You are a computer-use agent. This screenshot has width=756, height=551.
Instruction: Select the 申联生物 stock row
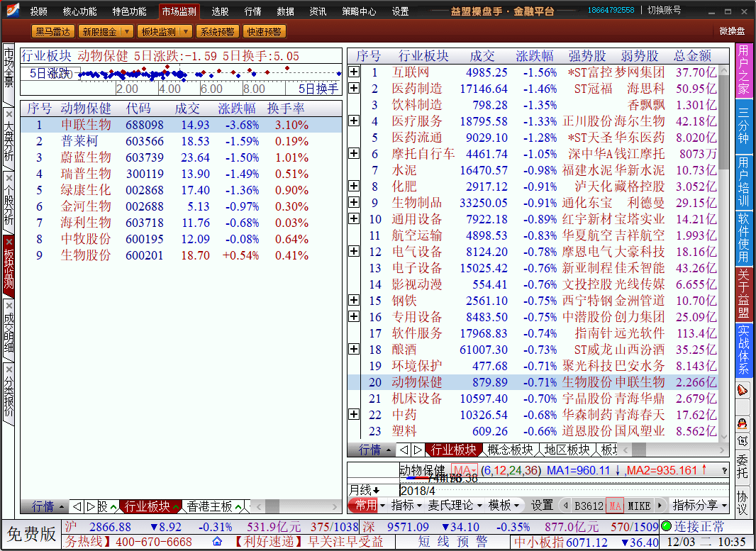coord(181,125)
